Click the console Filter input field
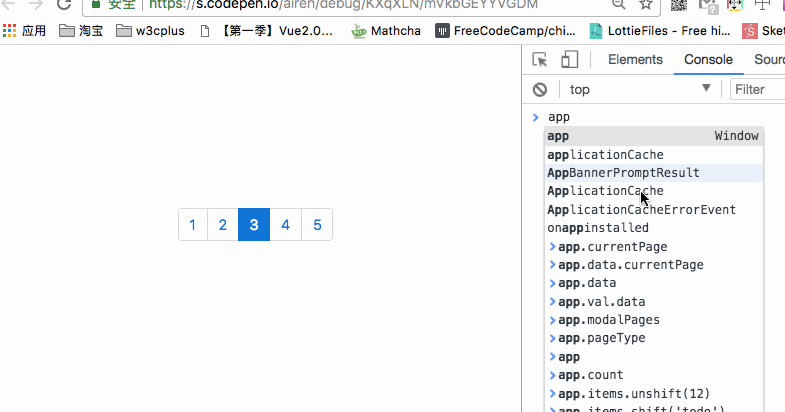 tap(758, 90)
